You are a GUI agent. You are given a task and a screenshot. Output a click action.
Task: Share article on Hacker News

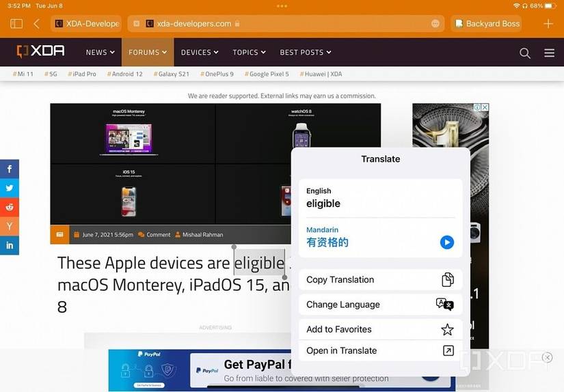10,226
